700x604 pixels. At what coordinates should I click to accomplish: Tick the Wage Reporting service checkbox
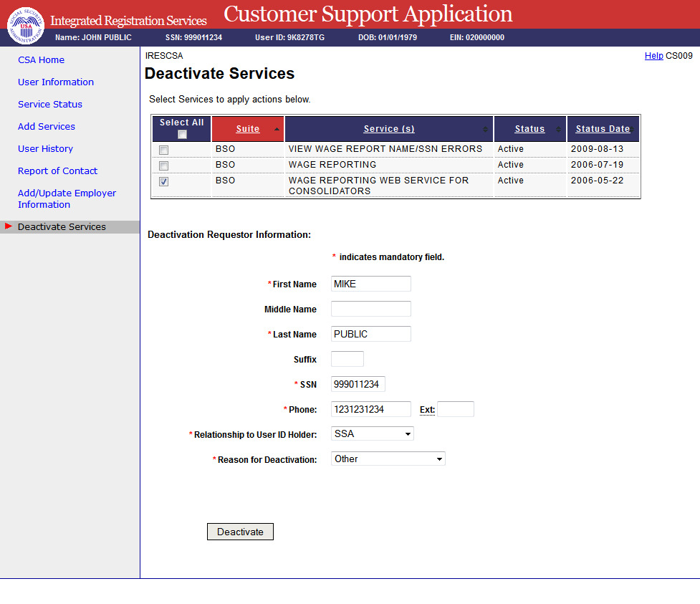coord(164,166)
